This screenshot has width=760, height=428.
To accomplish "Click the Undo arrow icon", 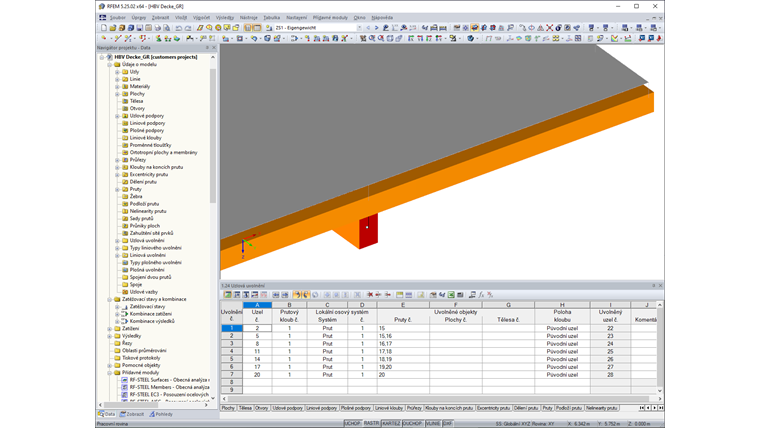I will click(x=179, y=28).
